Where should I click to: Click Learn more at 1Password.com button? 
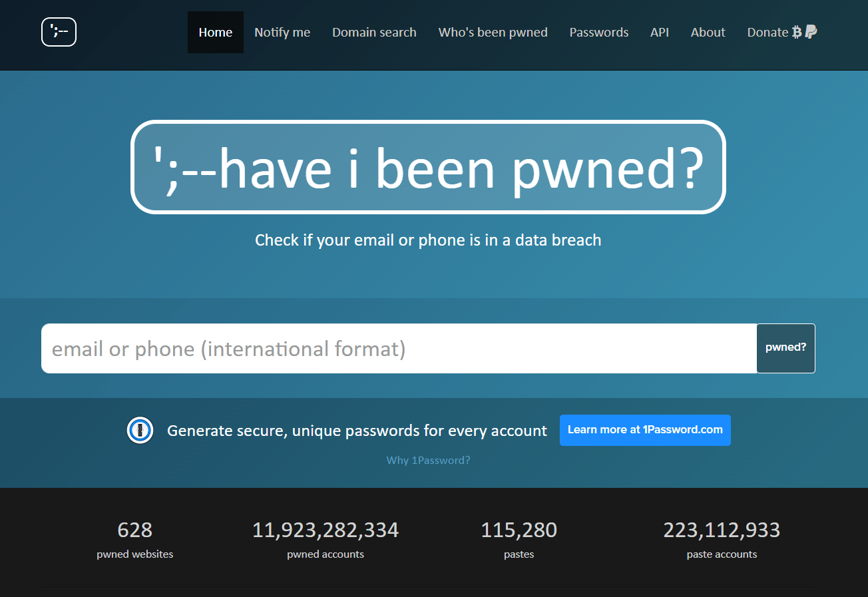pyautogui.click(x=645, y=430)
